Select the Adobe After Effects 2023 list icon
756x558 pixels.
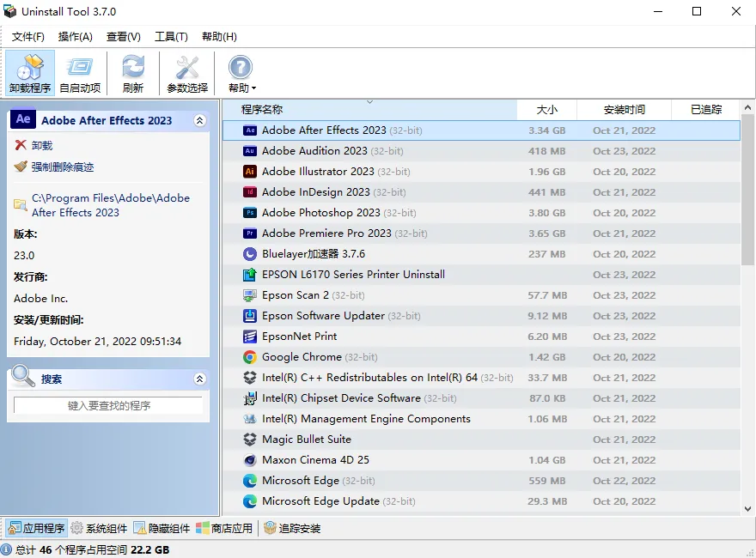pyautogui.click(x=250, y=130)
